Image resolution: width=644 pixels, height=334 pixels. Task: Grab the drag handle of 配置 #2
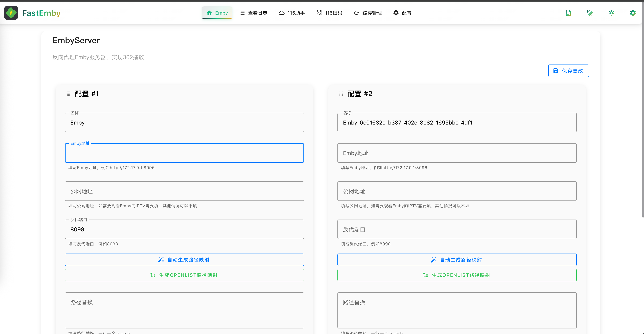pos(341,94)
